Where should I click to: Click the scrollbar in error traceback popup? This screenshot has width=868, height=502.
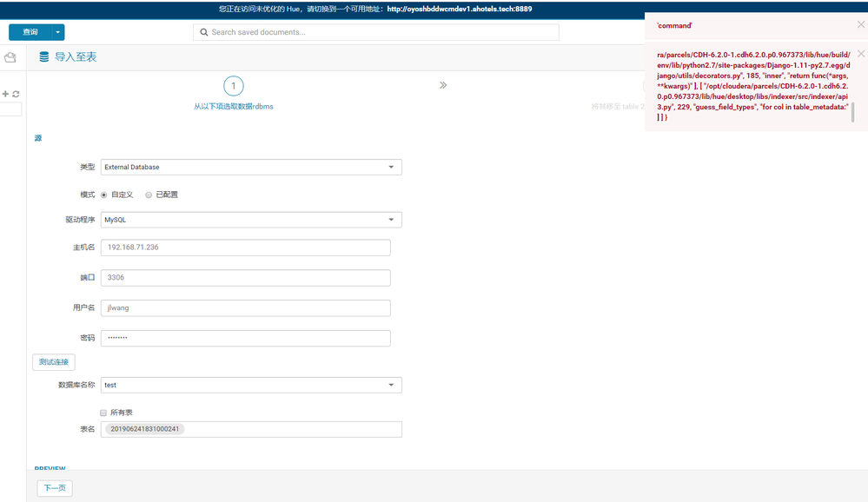pos(852,112)
